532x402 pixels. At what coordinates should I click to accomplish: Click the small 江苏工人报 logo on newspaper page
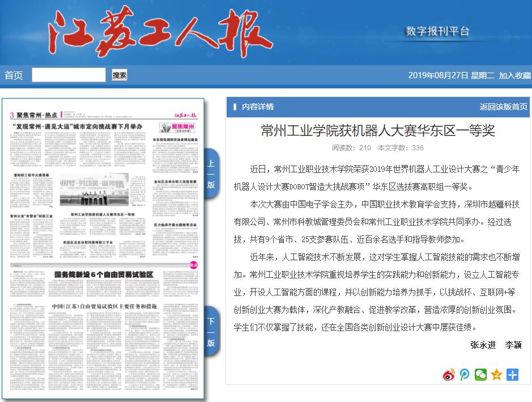point(186,115)
